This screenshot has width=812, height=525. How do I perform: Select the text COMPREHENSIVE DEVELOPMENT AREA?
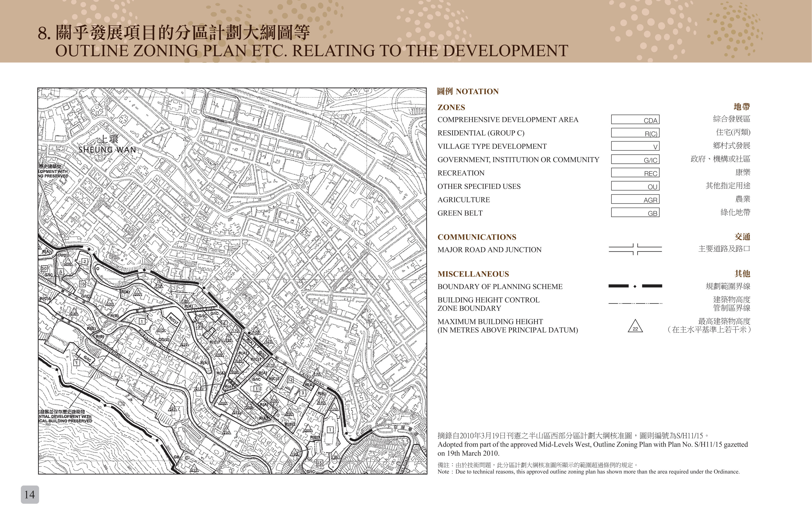pyautogui.click(x=508, y=120)
